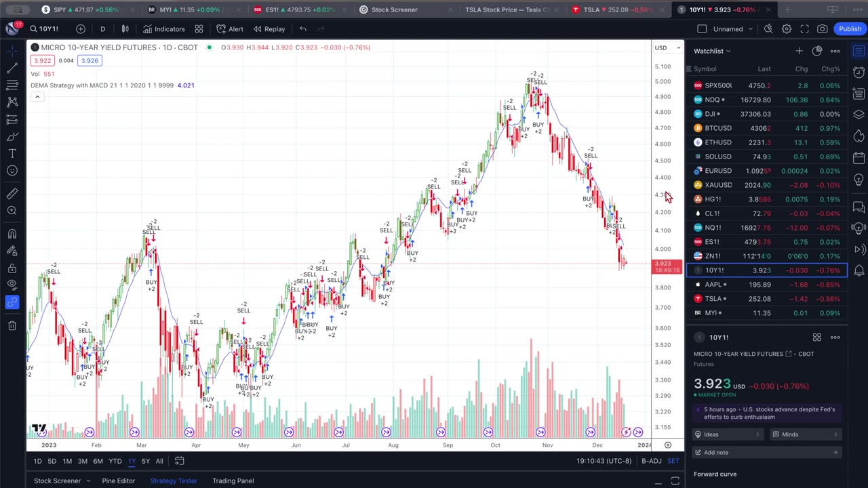The width and height of the screenshot is (868, 488).
Task: Select the ruler measure tool
Action: coord(12,194)
